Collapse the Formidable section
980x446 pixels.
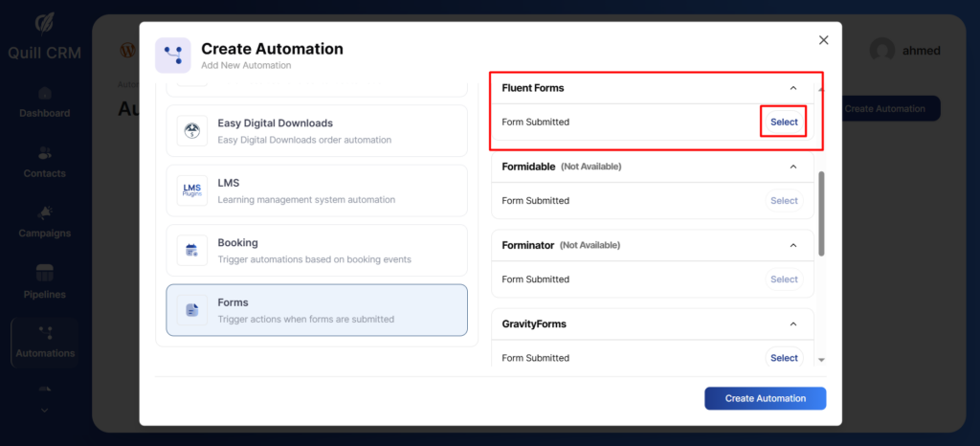pos(792,167)
